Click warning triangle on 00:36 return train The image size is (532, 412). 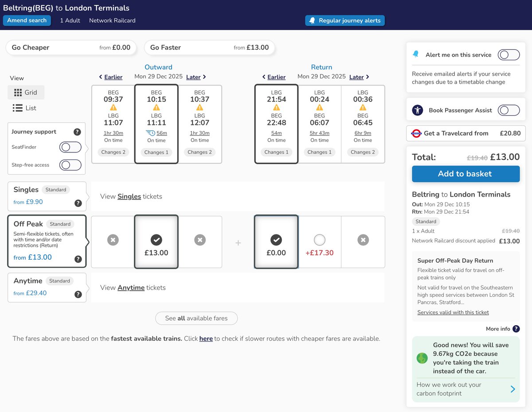pos(363,108)
